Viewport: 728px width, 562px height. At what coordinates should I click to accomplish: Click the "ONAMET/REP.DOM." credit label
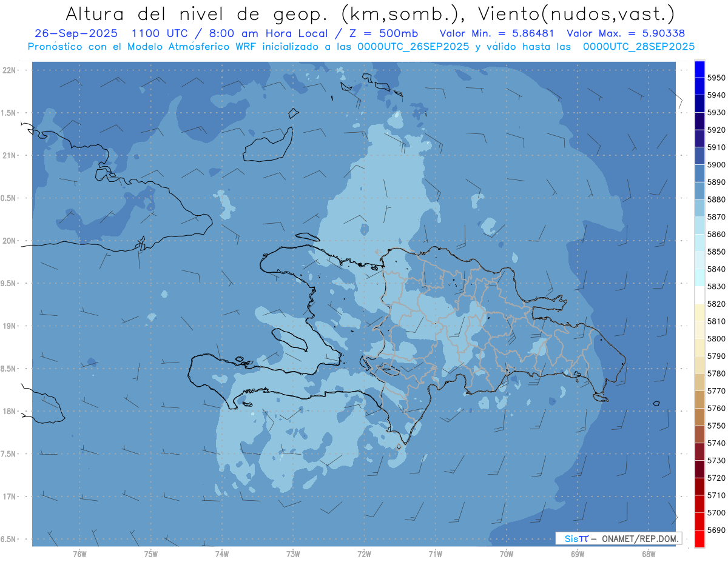[x=639, y=538]
